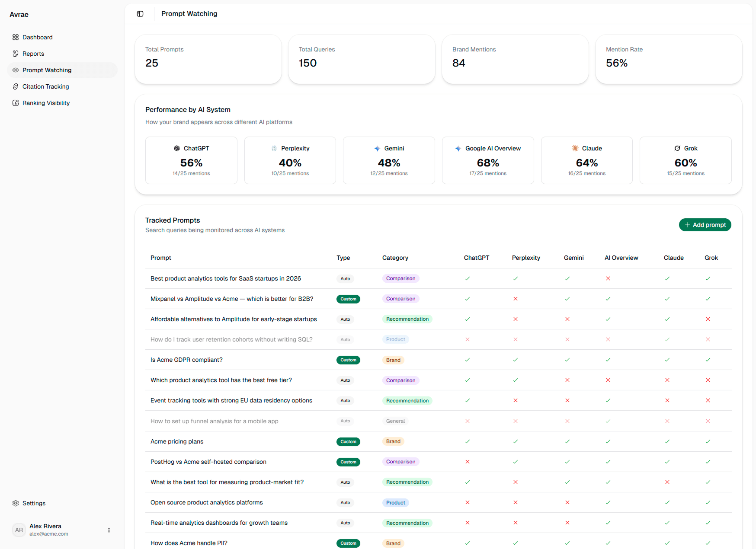This screenshot has height=549, width=756.
Task: Click '17/25 mentions' under Google AI Overview
Action: [x=488, y=173]
